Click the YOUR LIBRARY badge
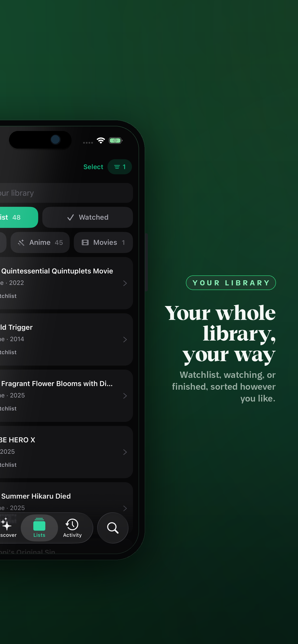 coord(231,283)
